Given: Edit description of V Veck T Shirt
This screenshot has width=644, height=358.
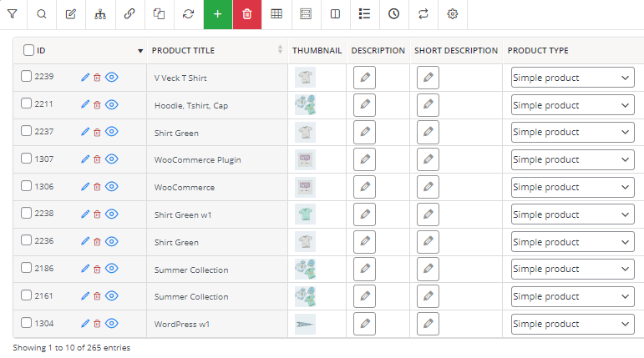Looking at the screenshot, I should 364,77.
